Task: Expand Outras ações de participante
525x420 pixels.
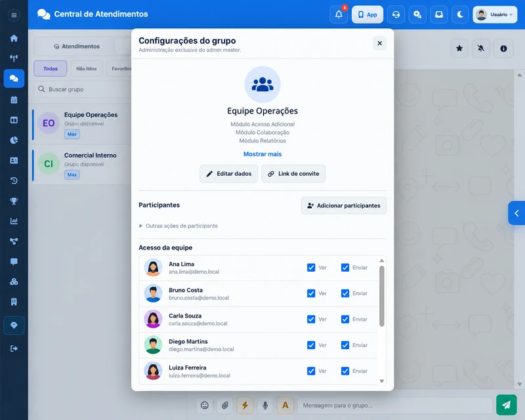Action: click(178, 226)
